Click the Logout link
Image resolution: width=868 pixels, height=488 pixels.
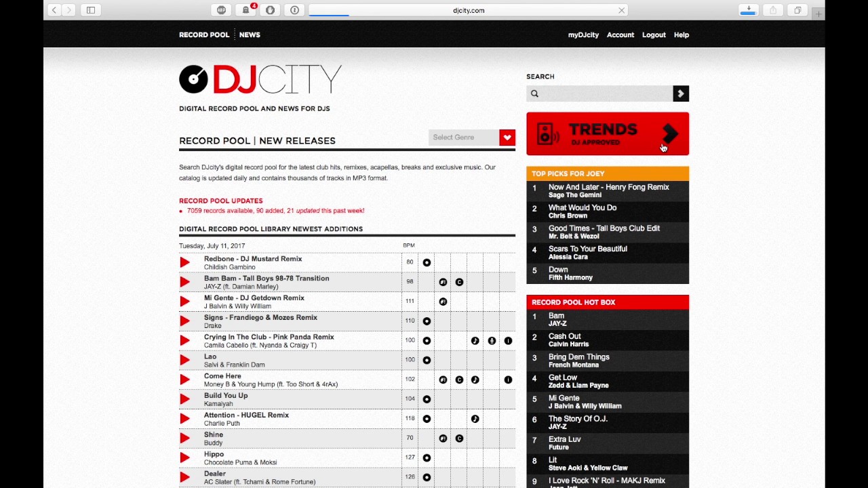pyautogui.click(x=654, y=35)
